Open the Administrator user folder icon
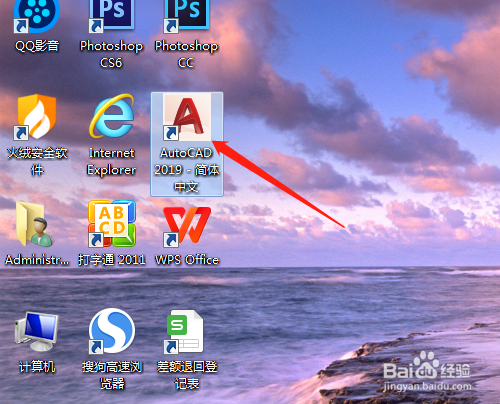Screen dimensions: 500x404 click(x=35, y=224)
